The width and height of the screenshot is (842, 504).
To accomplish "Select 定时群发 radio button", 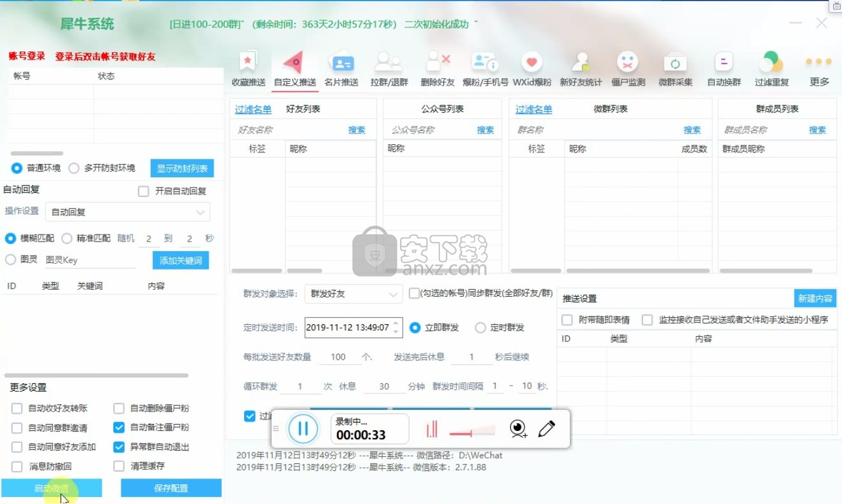I will click(481, 327).
